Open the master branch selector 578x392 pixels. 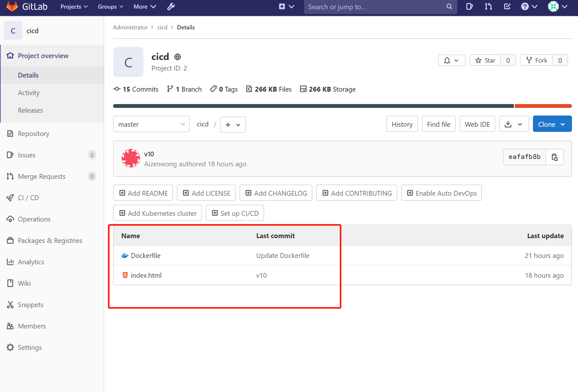tap(151, 124)
